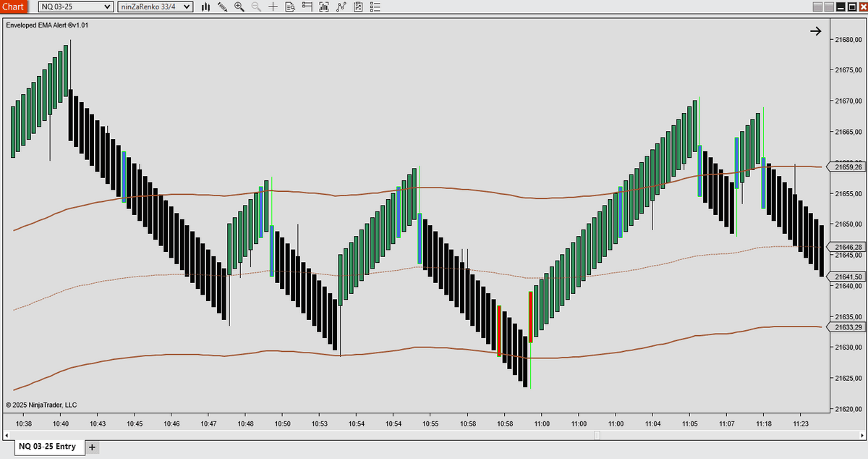Click the first gray window link button
The width and height of the screenshot is (868, 459).
(x=817, y=7)
